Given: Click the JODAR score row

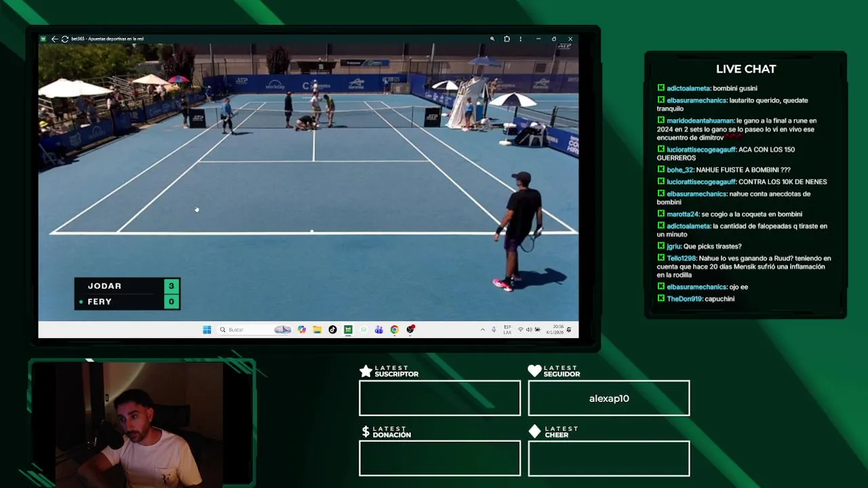Looking at the screenshot, I should [x=127, y=286].
